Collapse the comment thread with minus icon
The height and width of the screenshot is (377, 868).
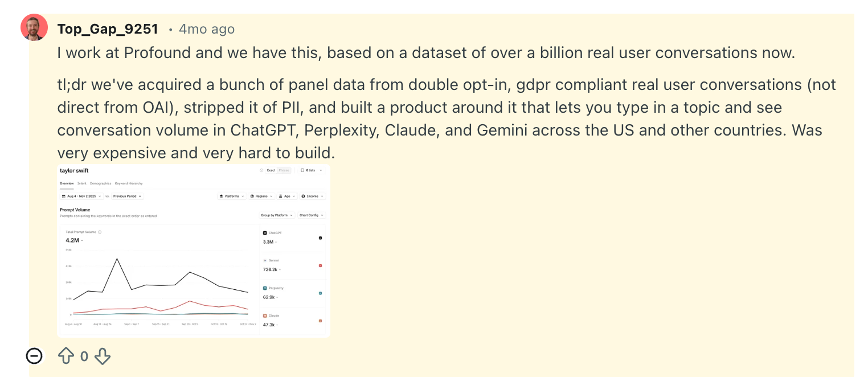point(34,356)
